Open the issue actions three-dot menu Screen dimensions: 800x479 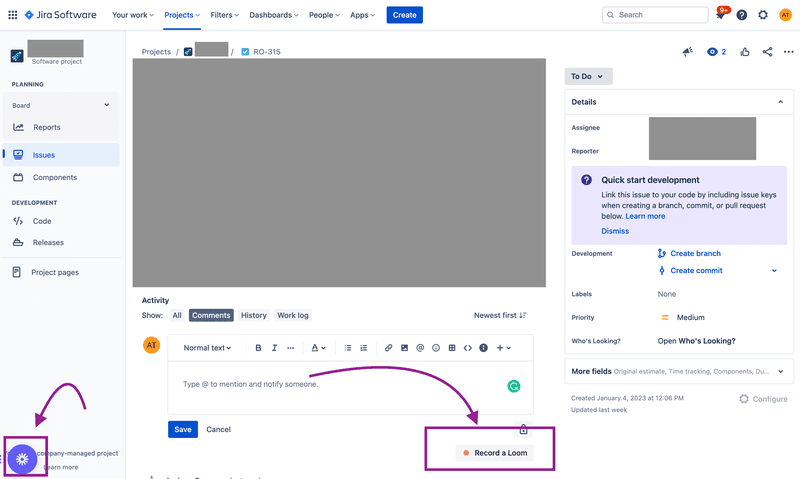tap(788, 52)
